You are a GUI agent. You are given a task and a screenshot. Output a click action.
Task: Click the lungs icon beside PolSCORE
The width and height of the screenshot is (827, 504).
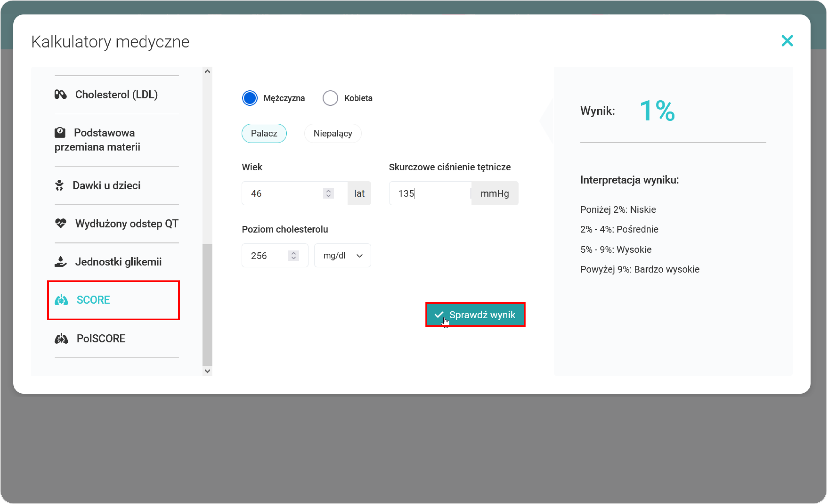(x=61, y=338)
